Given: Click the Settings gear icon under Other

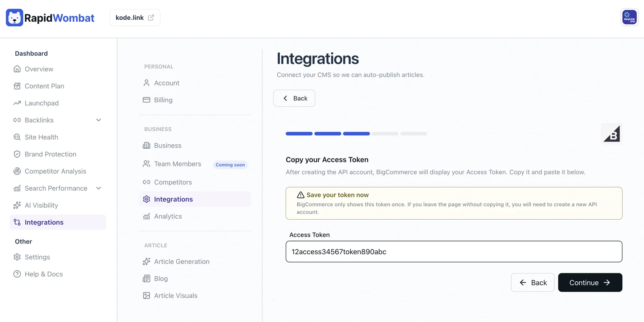Looking at the screenshot, I should tap(17, 257).
